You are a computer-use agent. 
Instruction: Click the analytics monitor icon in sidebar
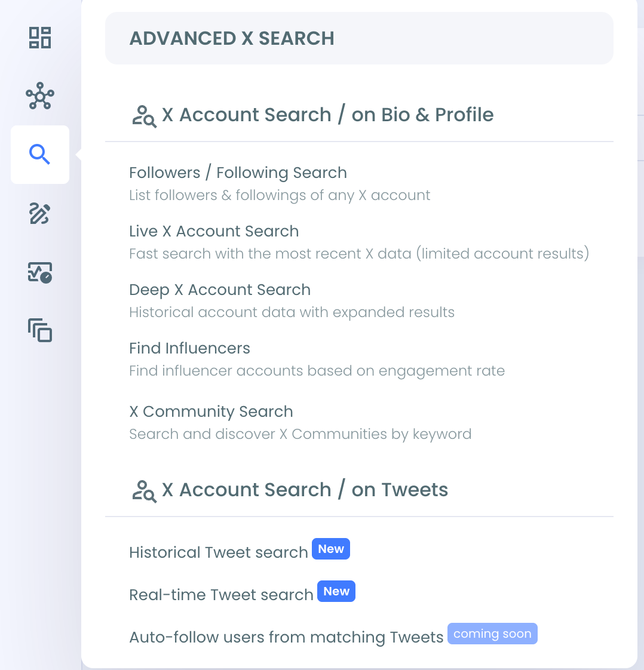tap(40, 272)
